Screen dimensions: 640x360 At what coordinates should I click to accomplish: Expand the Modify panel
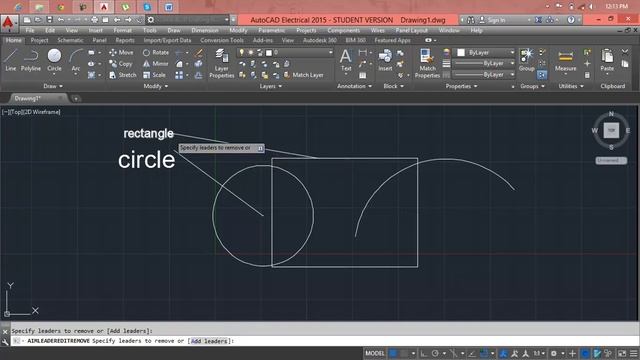pos(156,86)
